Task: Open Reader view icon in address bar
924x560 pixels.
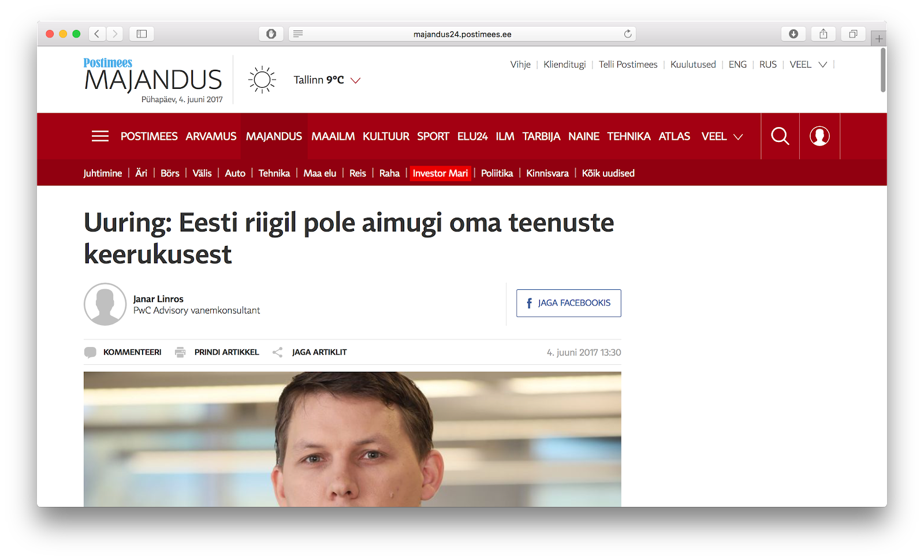Action: point(298,34)
